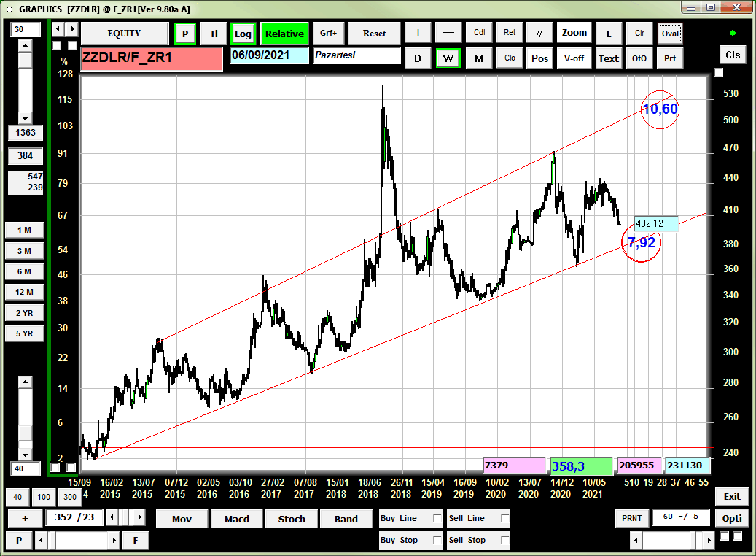The height and width of the screenshot is (556, 756).
Task: Print chart with Prt button
Action: [x=670, y=58]
